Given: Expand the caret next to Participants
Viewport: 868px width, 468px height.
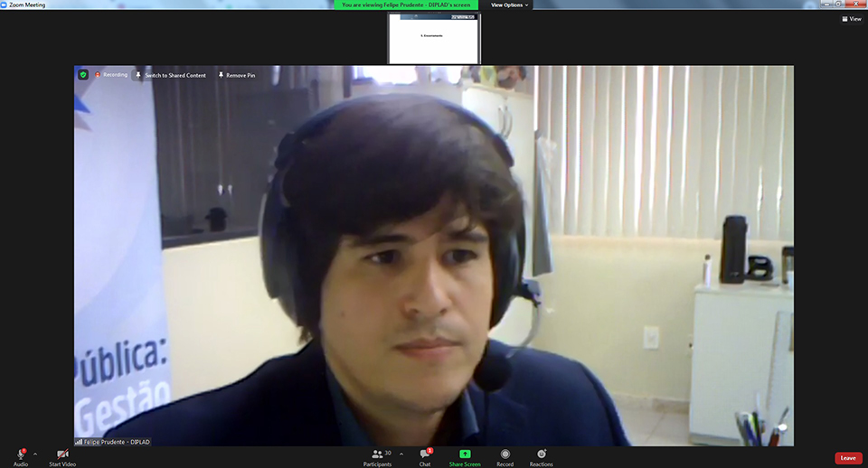Looking at the screenshot, I should pos(401,454).
